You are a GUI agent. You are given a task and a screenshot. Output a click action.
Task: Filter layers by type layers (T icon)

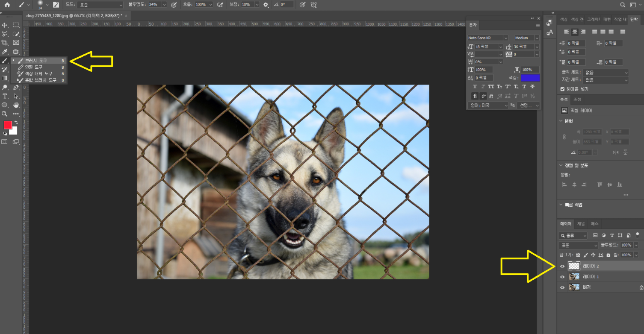click(x=612, y=235)
